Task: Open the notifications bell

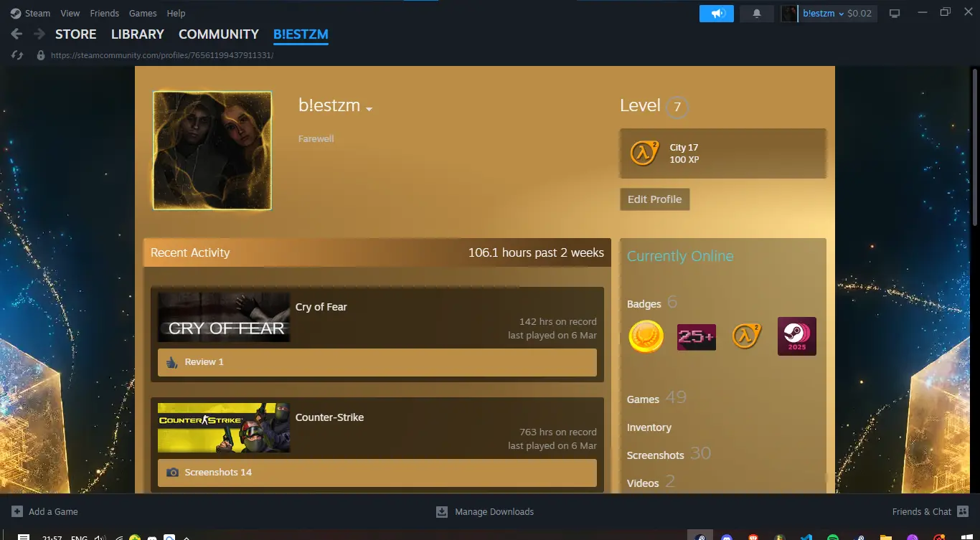Action: click(x=756, y=13)
